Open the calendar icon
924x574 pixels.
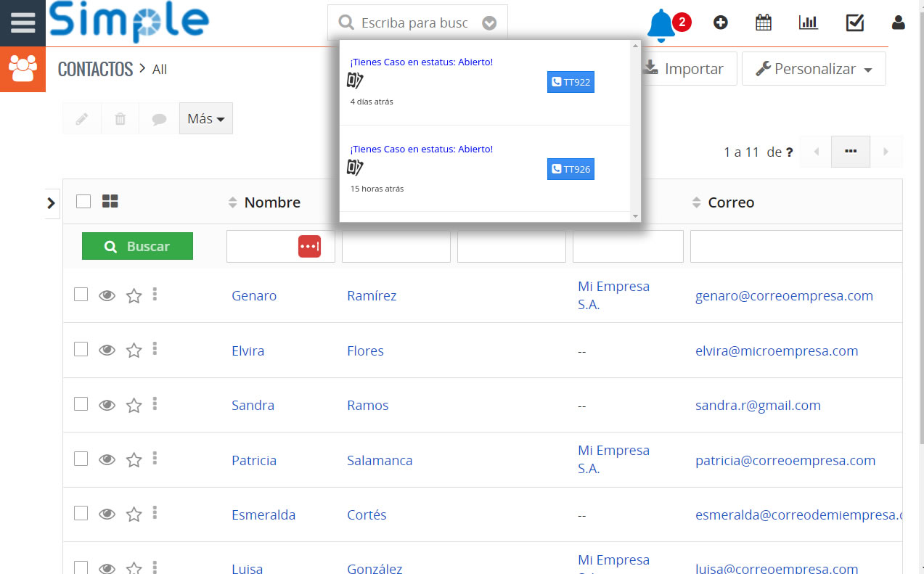click(x=764, y=22)
